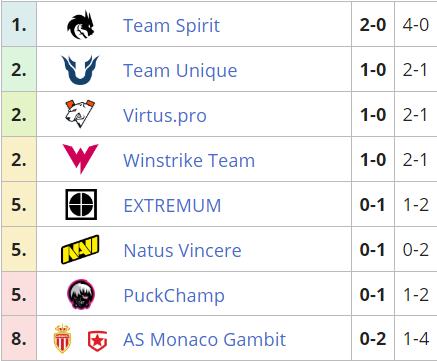The height and width of the screenshot is (361, 437).
Task: Open Winstrike Team page link
Action: click(x=189, y=160)
